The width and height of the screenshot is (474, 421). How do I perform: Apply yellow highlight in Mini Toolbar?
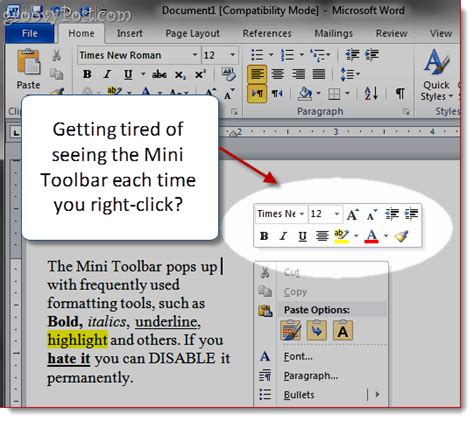coord(341,236)
